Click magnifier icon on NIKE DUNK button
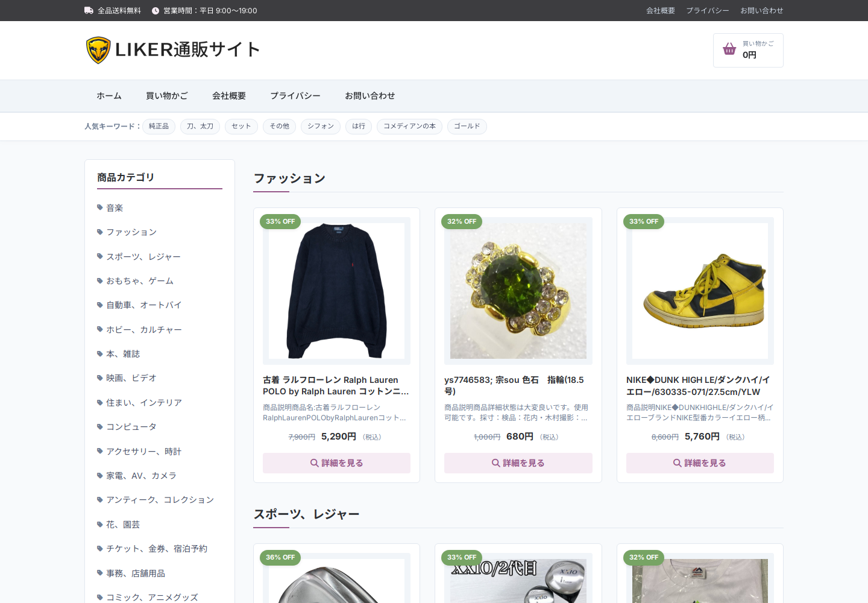This screenshot has height=603, width=868. coord(677,463)
